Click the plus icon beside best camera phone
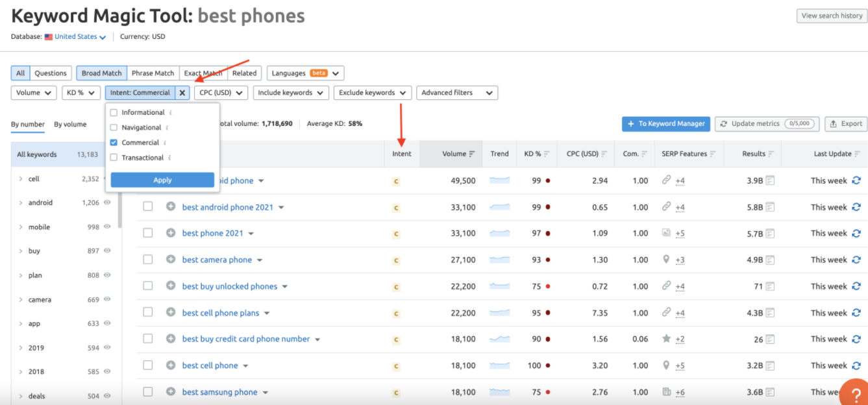The image size is (868, 405). [x=171, y=260]
